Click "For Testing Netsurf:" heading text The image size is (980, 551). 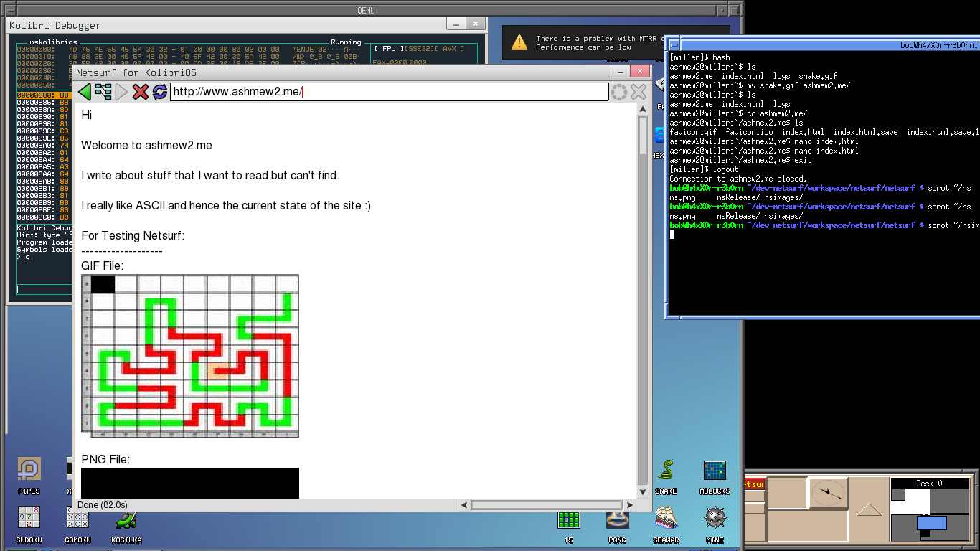pos(133,235)
